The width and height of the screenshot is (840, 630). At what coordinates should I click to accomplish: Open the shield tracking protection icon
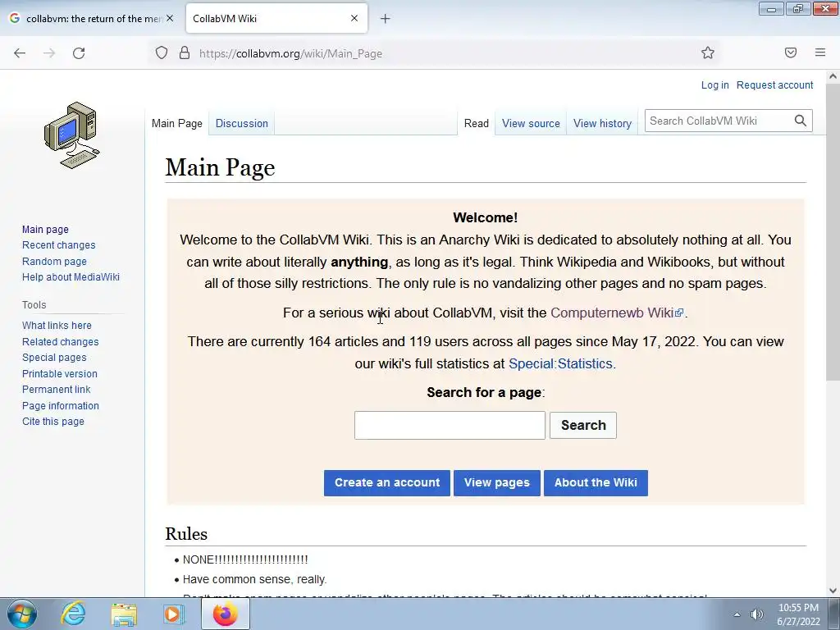(x=162, y=52)
